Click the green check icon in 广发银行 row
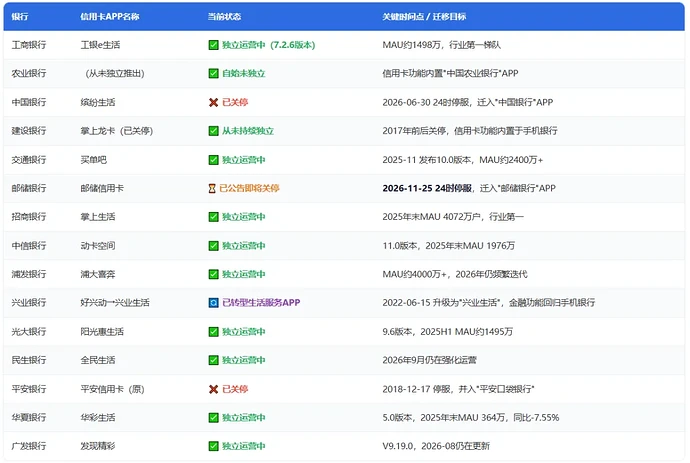This screenshot has width=690, height=463. (213, 446)
